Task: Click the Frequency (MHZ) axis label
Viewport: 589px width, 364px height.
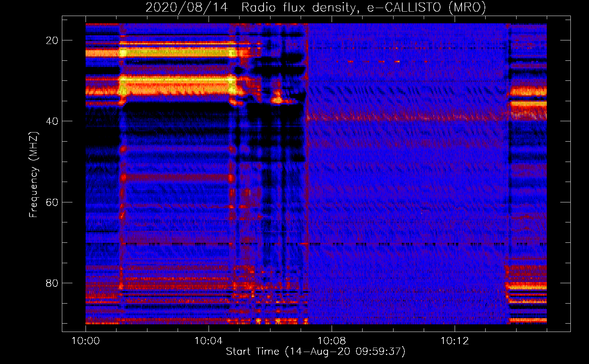Action: 33,175
